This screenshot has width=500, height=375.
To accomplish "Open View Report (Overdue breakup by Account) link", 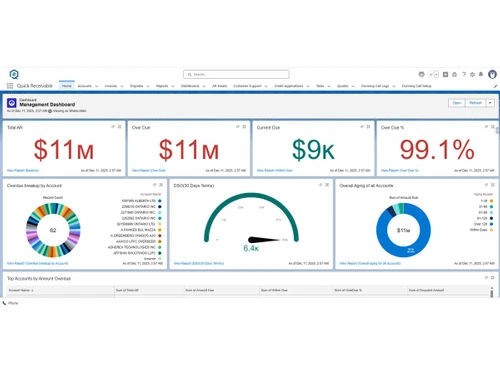I will tap(37, 263).
